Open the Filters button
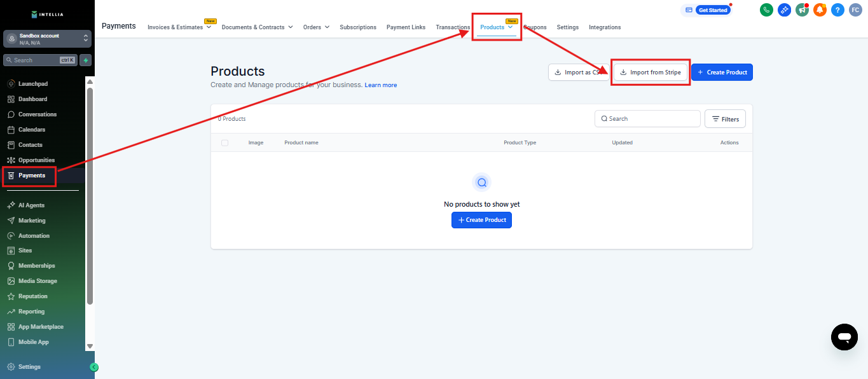The image size is (868, 379). [725, 119]
